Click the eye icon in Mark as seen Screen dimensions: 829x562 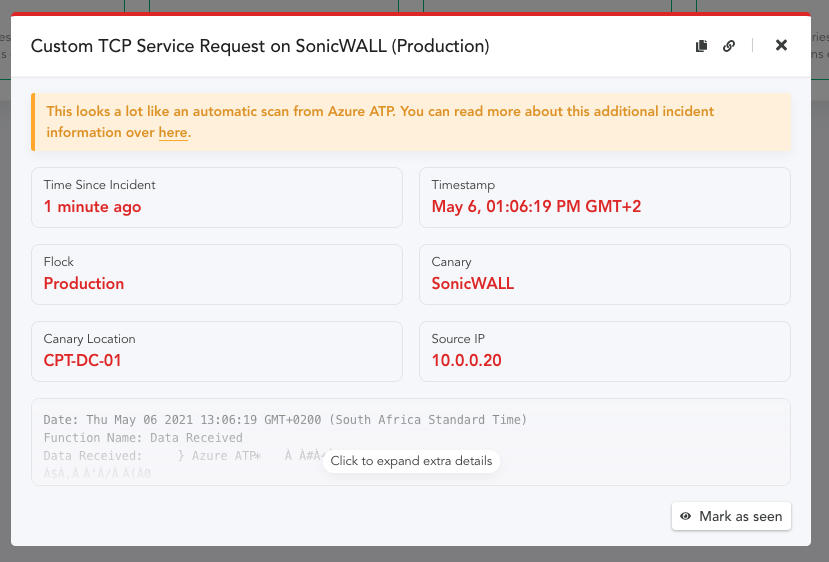[686, 516]
